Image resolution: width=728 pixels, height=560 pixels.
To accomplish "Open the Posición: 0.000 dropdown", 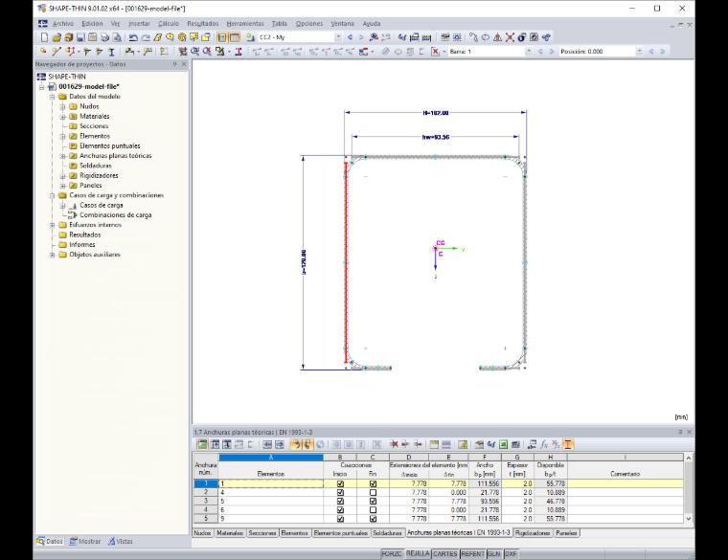I will 639,52.
